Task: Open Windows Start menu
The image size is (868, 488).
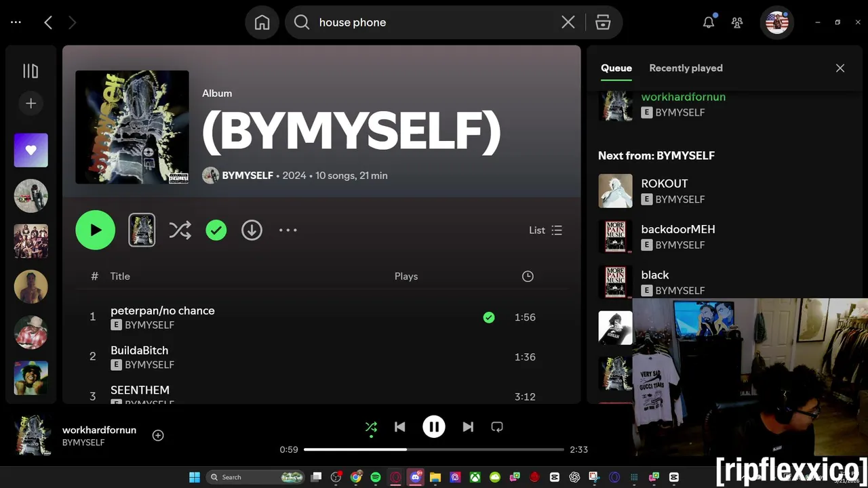Action: pos(195,477)
